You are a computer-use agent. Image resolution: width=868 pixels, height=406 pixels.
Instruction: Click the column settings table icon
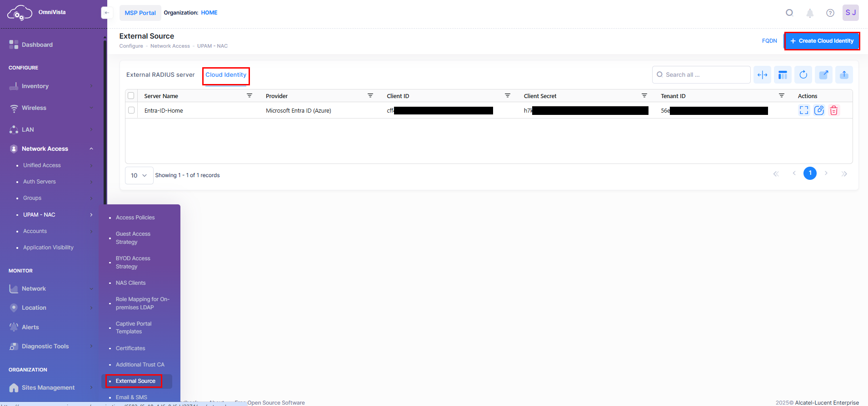(783, 75)
